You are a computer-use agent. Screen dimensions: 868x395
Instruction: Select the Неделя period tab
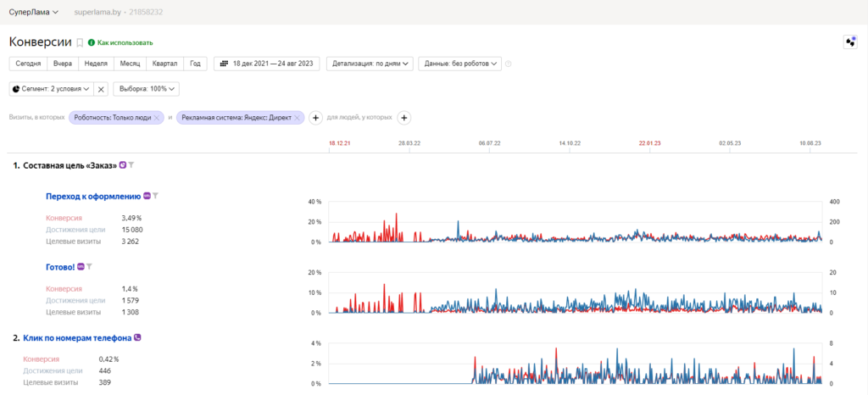[96, 64]
